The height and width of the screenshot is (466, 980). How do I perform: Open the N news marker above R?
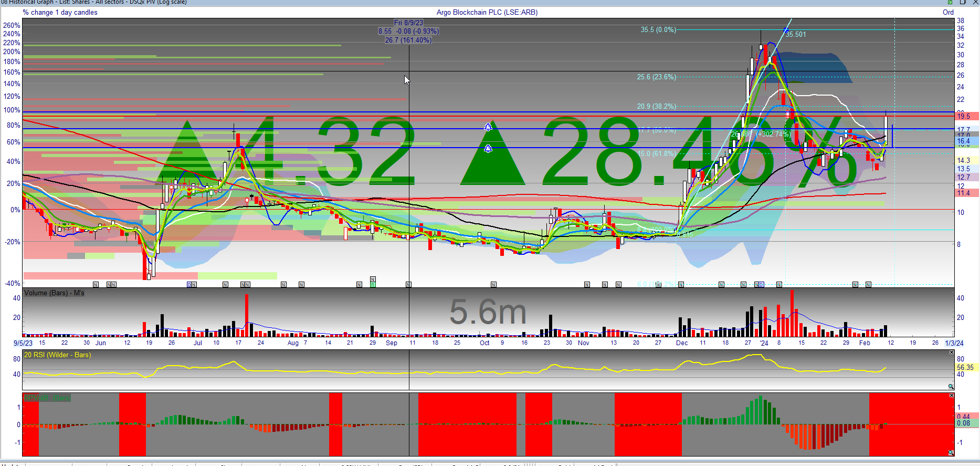pyautogui.click(x=373, y=279)
